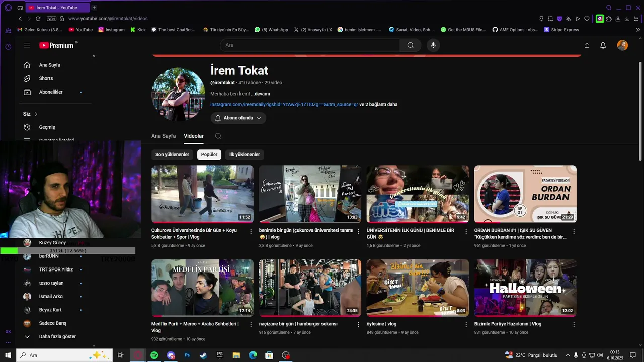Image resolution: width=644 pixels, height=362 pixels.
Task: Click the Windows taskbar Ara search box
Action: [64, 355]
